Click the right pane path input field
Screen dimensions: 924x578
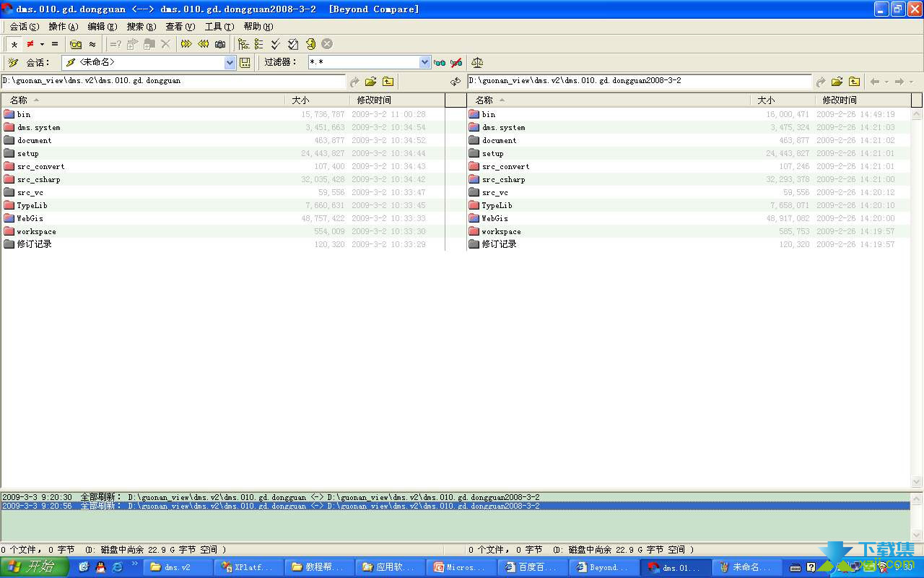tap(640, 81)
